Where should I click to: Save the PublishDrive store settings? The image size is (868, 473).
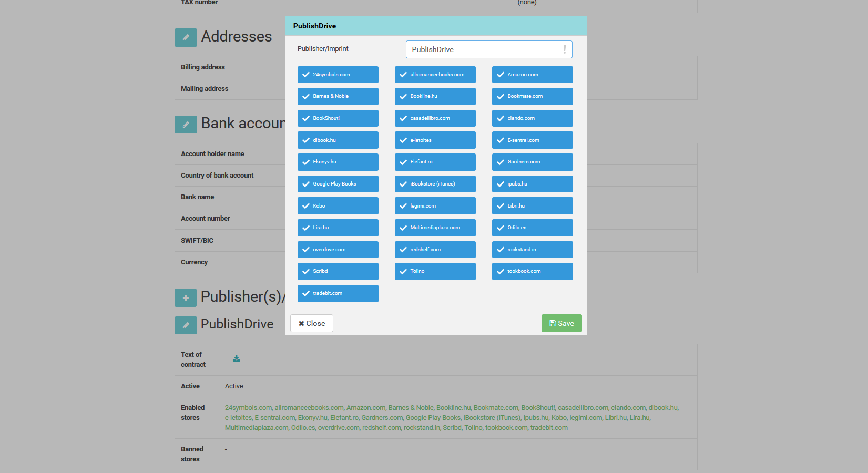point(561,323)
